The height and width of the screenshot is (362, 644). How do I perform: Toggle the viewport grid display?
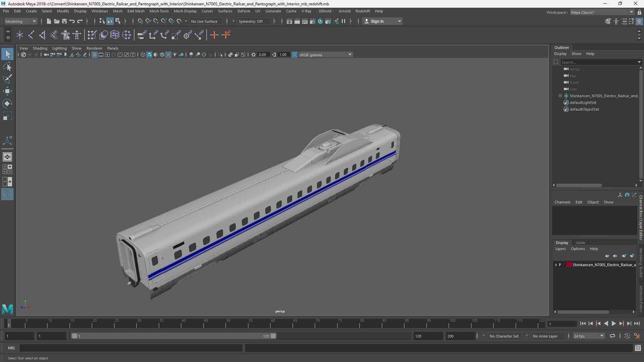[95, 55]
